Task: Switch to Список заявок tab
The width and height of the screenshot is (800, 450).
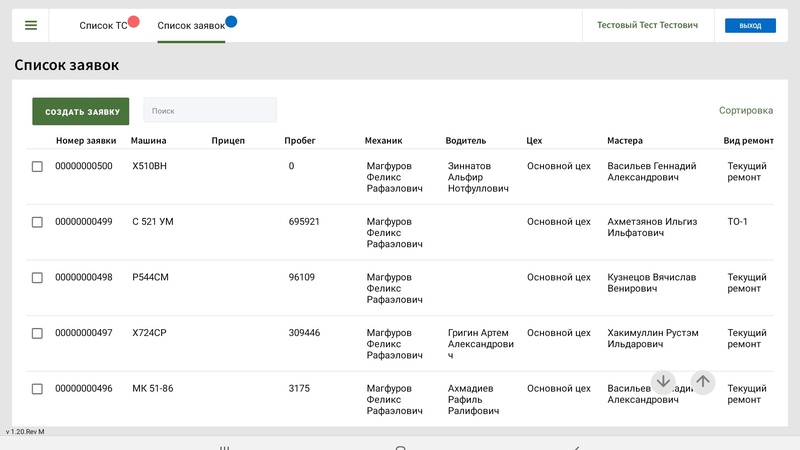Action: [x=191, y=25]
